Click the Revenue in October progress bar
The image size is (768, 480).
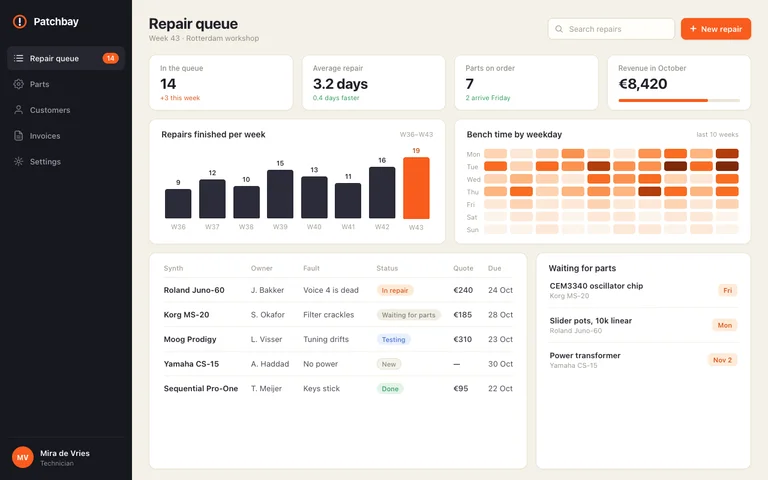pos(679,100)
